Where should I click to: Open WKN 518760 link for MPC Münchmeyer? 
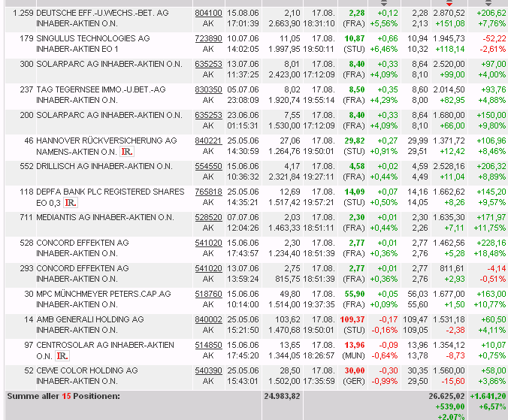(208, 295)
